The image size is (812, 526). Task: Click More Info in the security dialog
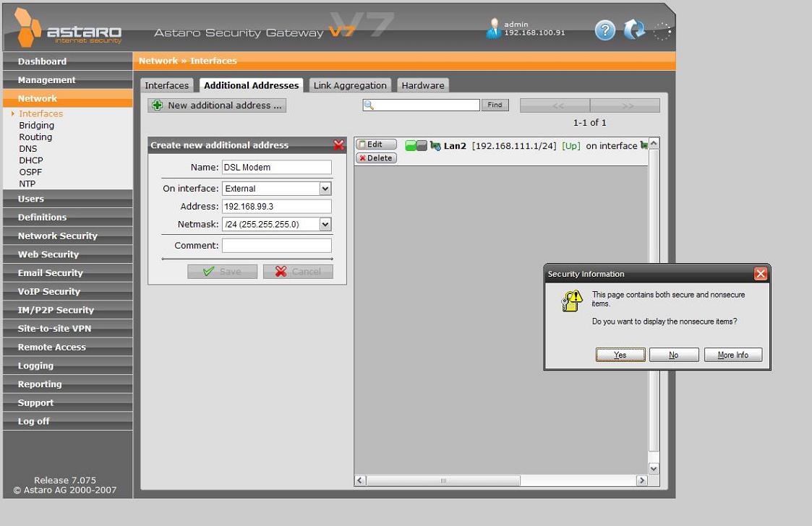pyautogui.click(x=732, y=355)
